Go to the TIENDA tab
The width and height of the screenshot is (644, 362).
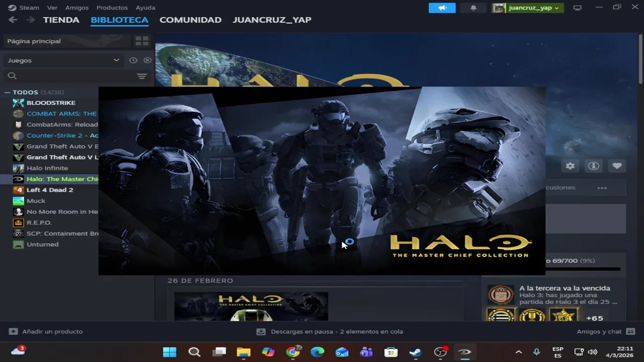pyautogui.click(x=61, y=20)
